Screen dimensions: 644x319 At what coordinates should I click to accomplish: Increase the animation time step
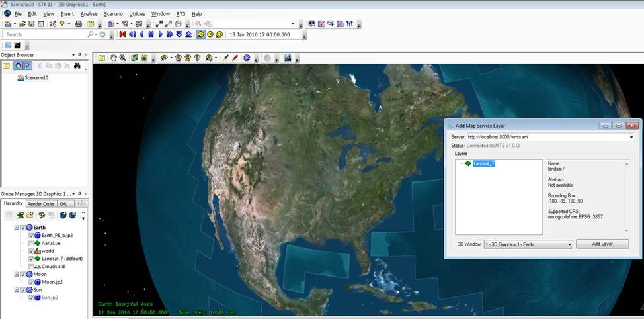click(188, 34)
